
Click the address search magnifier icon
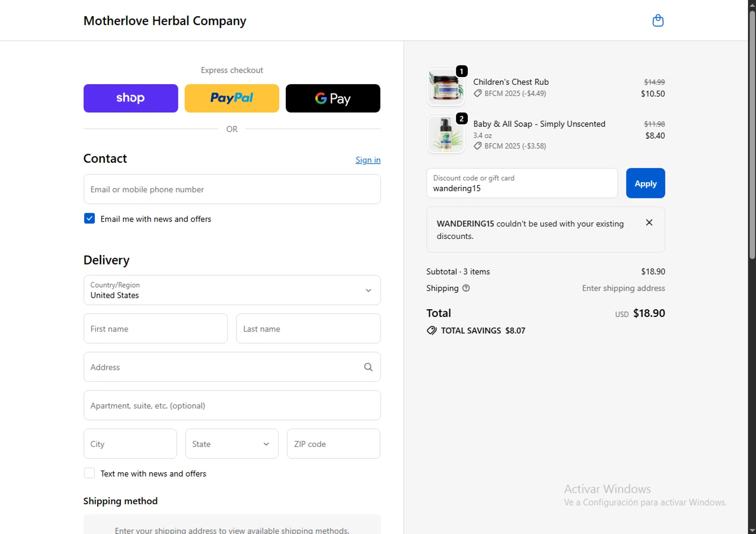tap(368, 367)
